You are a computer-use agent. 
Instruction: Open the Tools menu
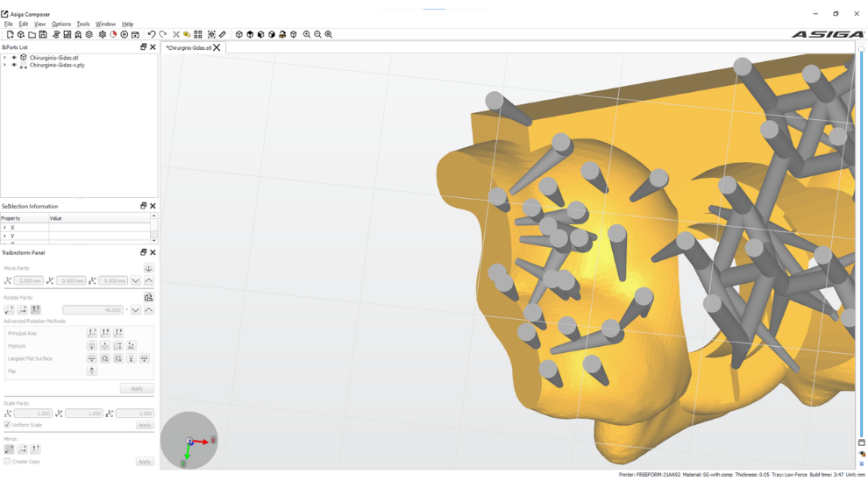point(83,24)
